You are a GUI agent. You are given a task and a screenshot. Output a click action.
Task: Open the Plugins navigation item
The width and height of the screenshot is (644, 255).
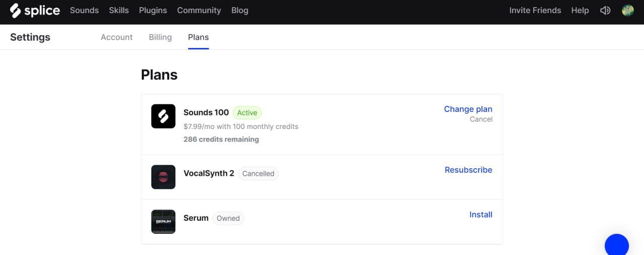point(153,10)
